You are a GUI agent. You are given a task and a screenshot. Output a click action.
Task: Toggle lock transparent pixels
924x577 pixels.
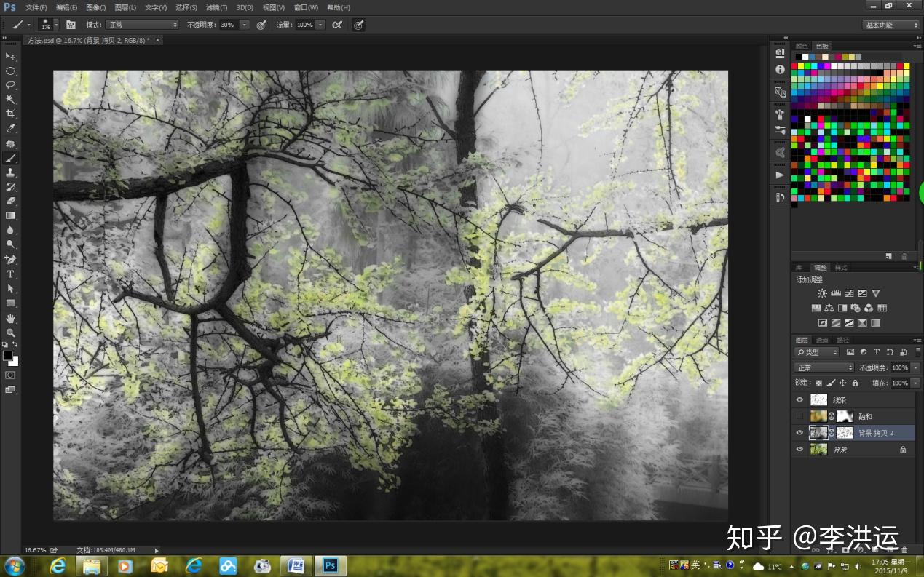tap(818, 383)
